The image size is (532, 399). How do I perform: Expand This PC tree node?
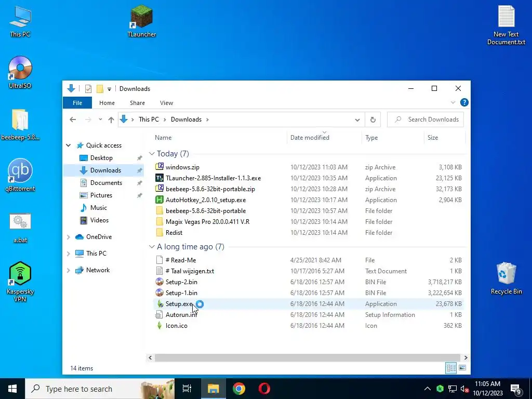pyautogui.click(x=68, y=254)
